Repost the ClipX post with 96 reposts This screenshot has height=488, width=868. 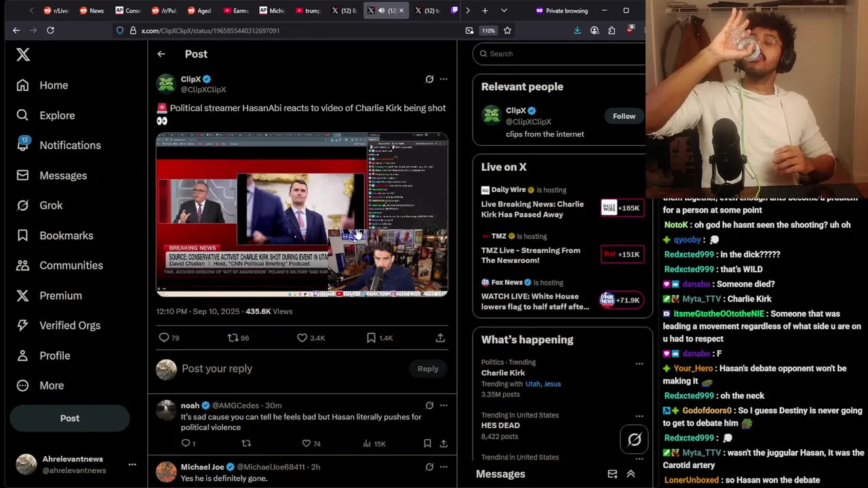[x=238, y=338]
